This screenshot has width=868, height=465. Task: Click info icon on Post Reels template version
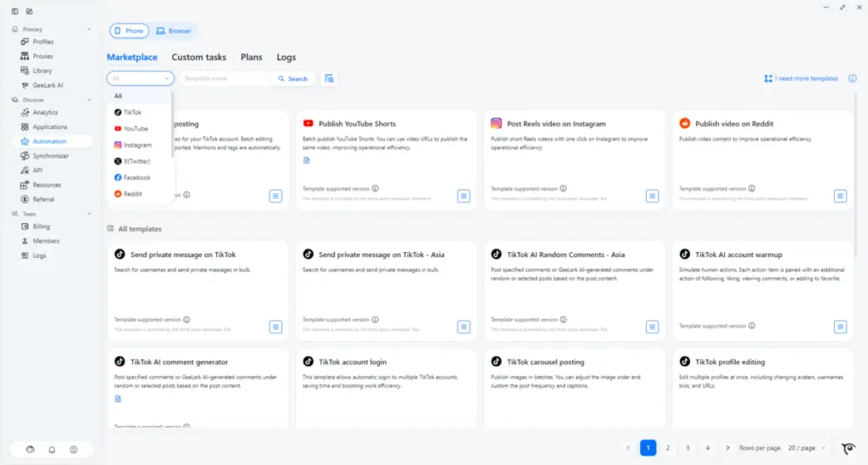point(564,188)
